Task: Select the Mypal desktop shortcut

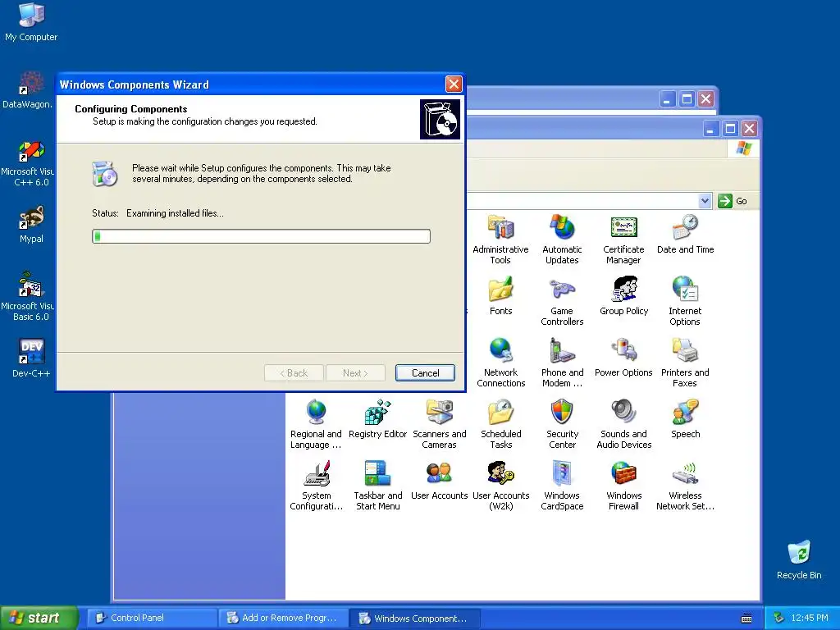Action: click(31, 224)
